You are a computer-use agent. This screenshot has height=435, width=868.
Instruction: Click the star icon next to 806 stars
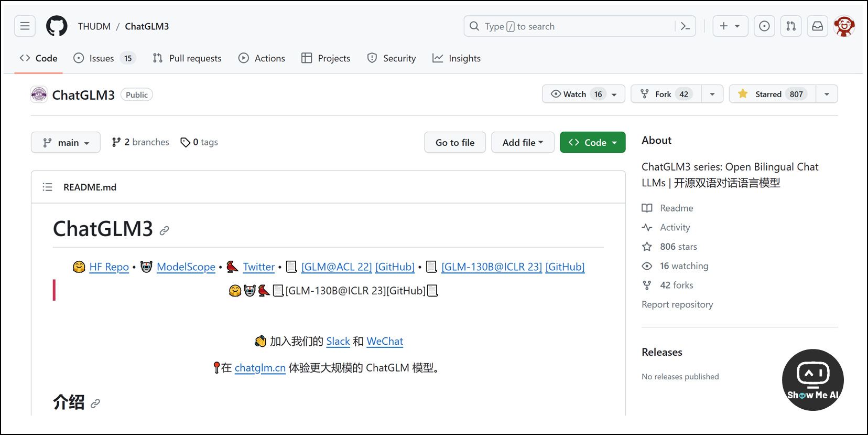(x=647, y=247)
